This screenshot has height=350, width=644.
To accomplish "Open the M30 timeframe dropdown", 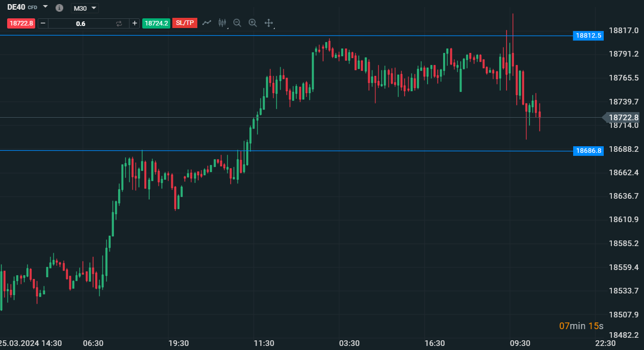I will pyautogui.click(x=85, y=8).
